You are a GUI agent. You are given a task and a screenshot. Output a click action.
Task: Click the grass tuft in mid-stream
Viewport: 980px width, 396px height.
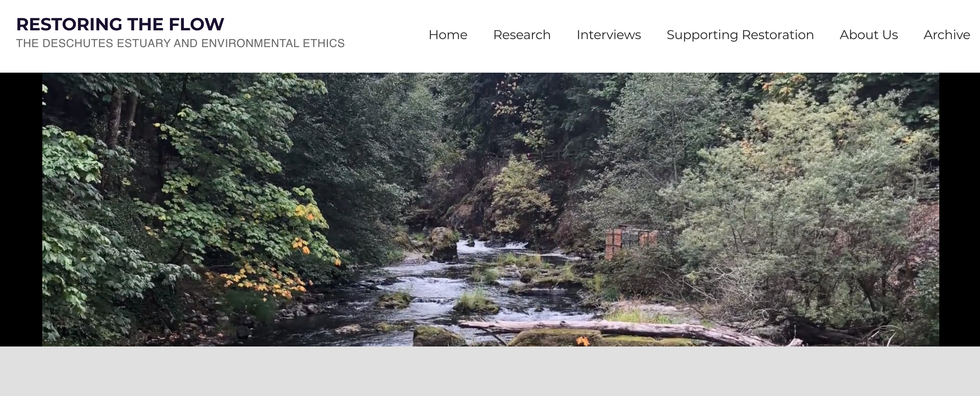(x=476, y=301)
